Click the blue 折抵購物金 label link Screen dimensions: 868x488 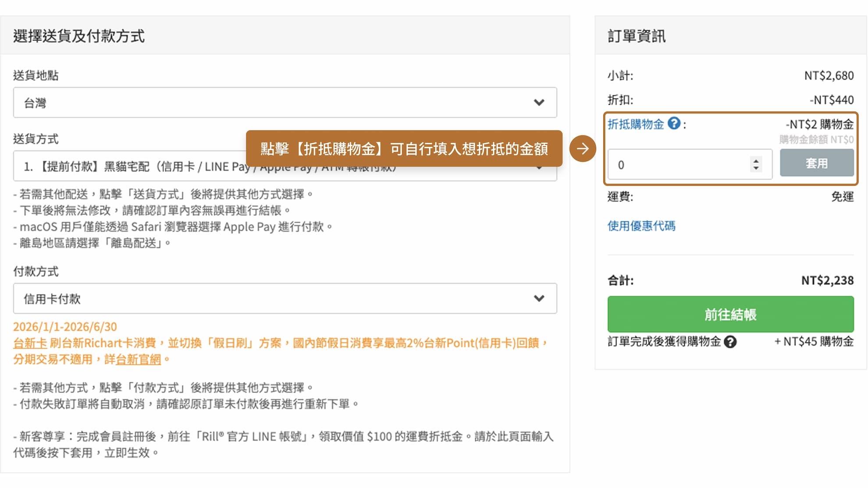636,124
